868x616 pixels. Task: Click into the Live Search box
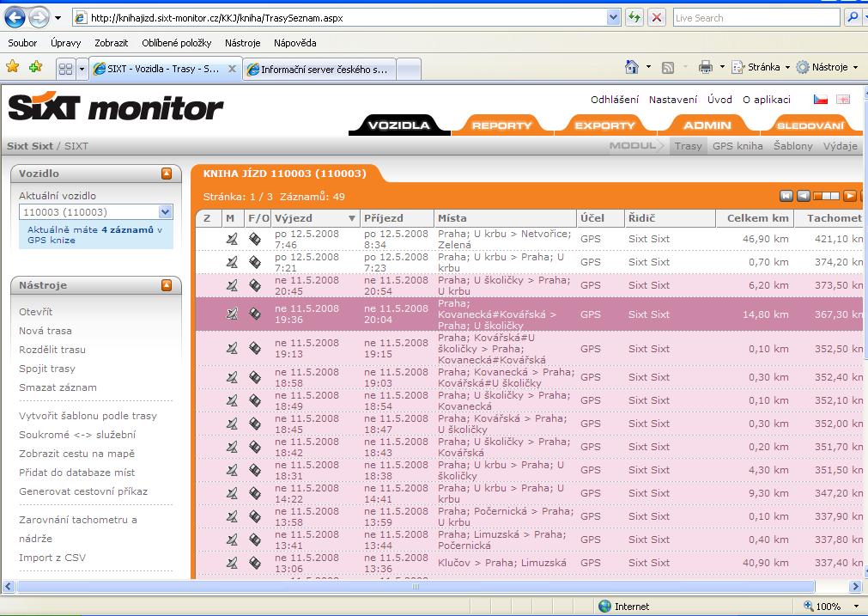pos(756,18)
